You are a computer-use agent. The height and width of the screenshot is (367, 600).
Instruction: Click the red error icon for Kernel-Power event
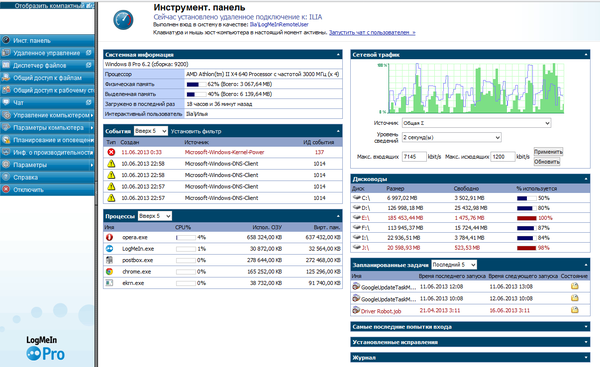(111, 152)
